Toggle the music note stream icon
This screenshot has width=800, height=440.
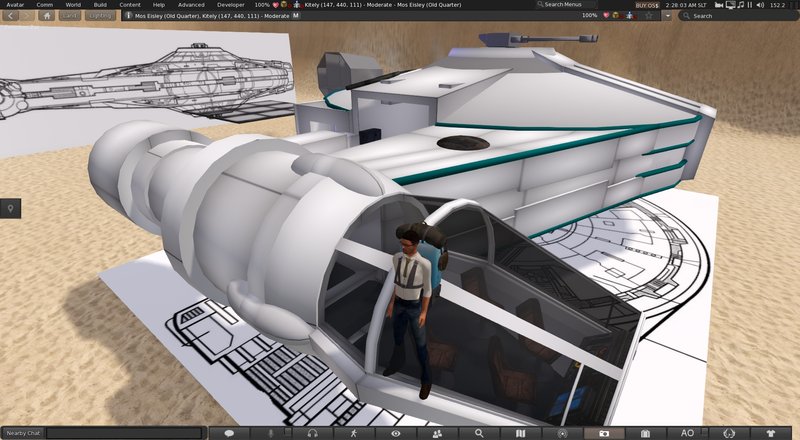click(740, 5)
